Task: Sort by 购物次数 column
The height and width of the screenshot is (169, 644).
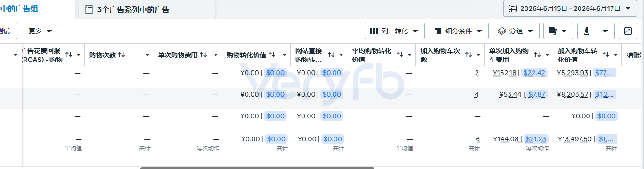Action: click(121, 54)
